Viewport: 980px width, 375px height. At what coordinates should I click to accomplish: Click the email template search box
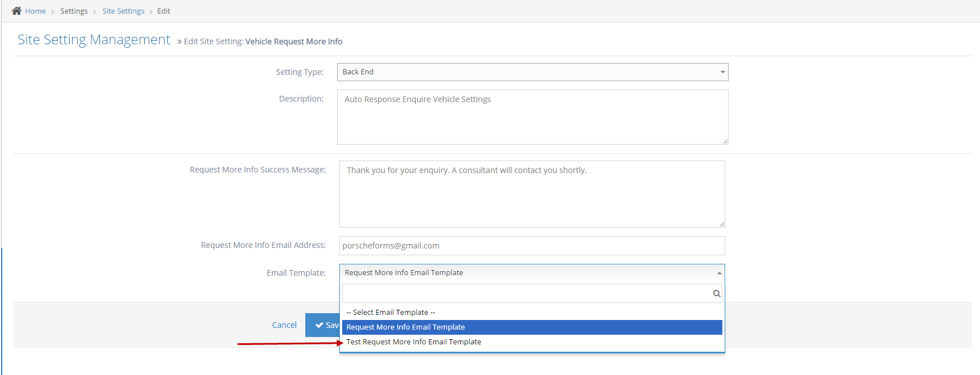[526, 293]
